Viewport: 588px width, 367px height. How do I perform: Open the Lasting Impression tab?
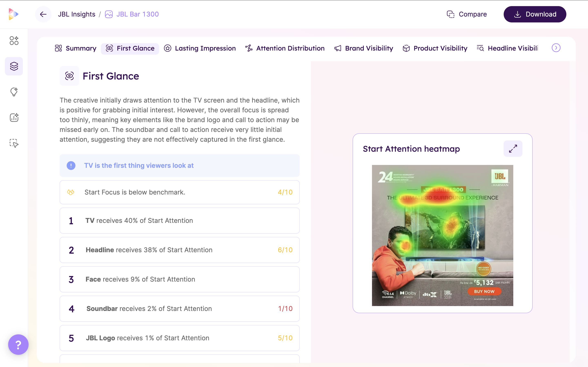click(x=200, y=48)
